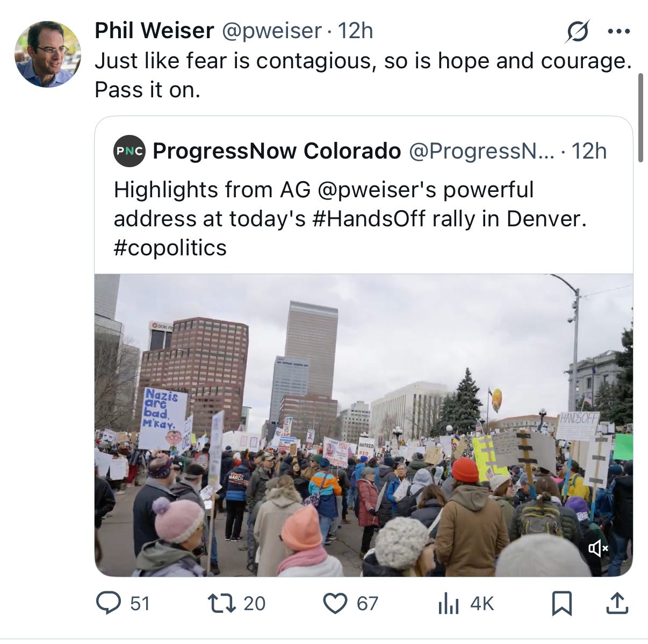This screenshot has width=648, height=644.
Task: Click the #HandsOff hashtag
Action: [368, 219]
